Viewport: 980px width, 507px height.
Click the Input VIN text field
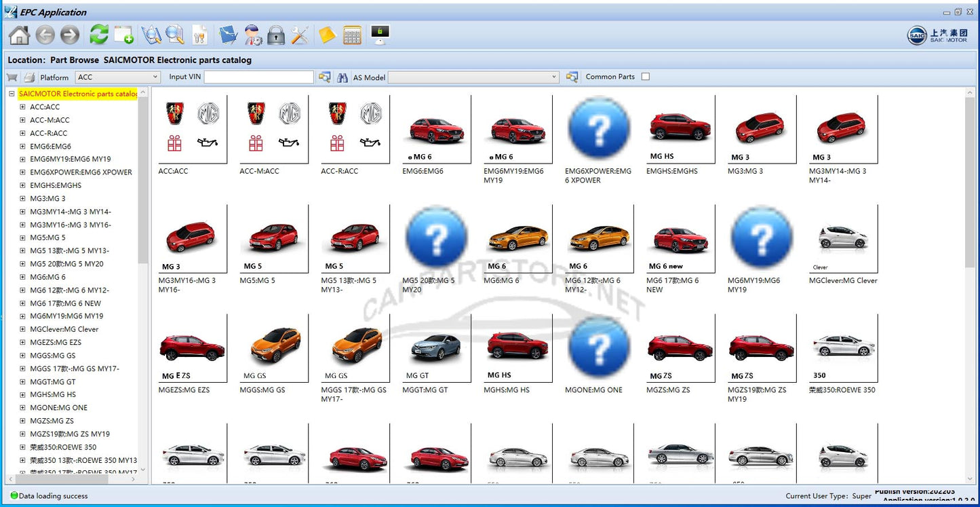point(258,77)
